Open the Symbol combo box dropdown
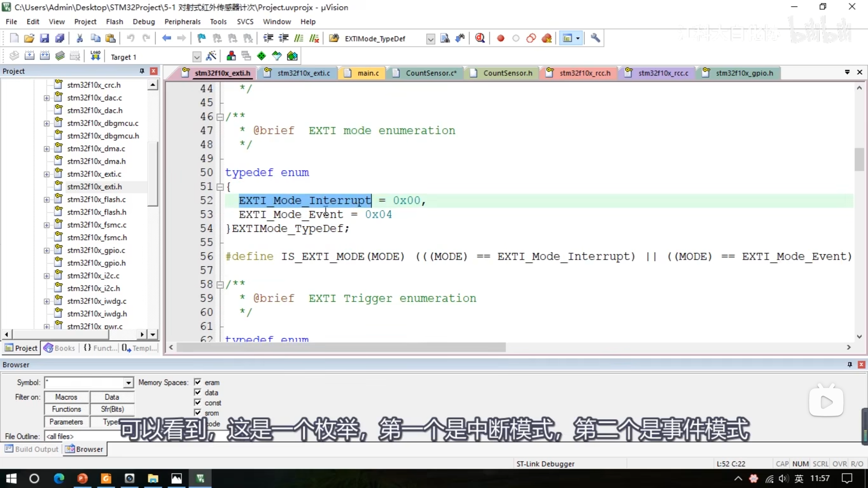This screenshot has height=488, width=868. tap(128, 383)
